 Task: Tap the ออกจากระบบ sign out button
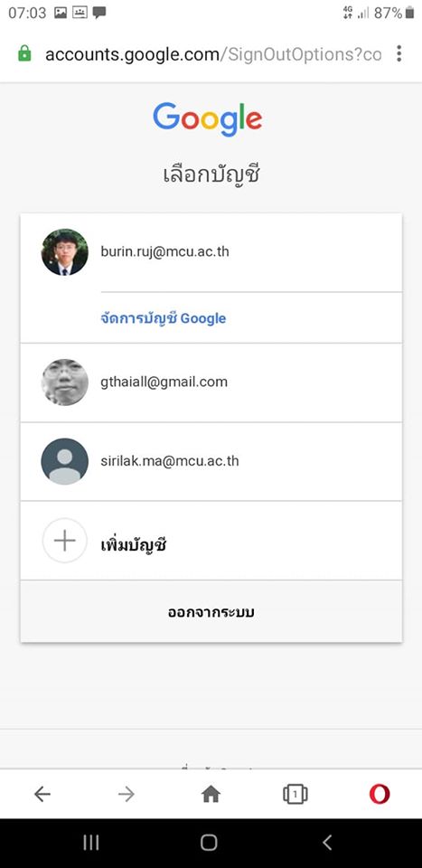click(x=211, y=612)
